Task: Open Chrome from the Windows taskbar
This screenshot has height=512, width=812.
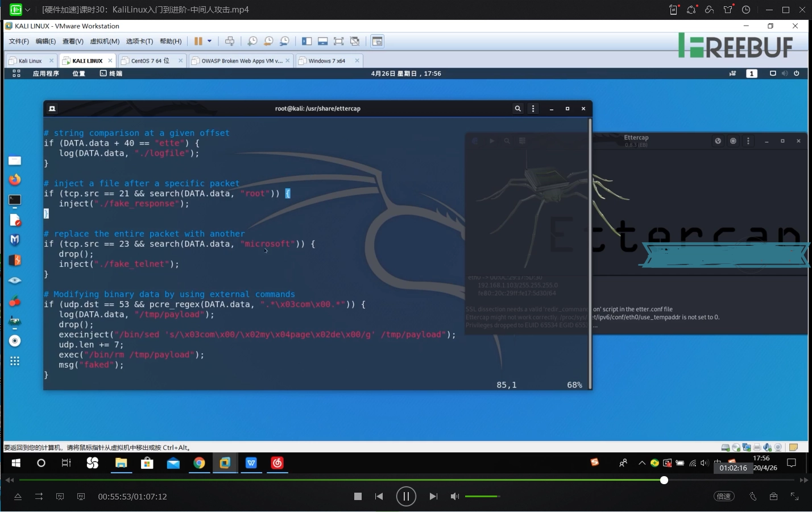Action: coord(199,463)
